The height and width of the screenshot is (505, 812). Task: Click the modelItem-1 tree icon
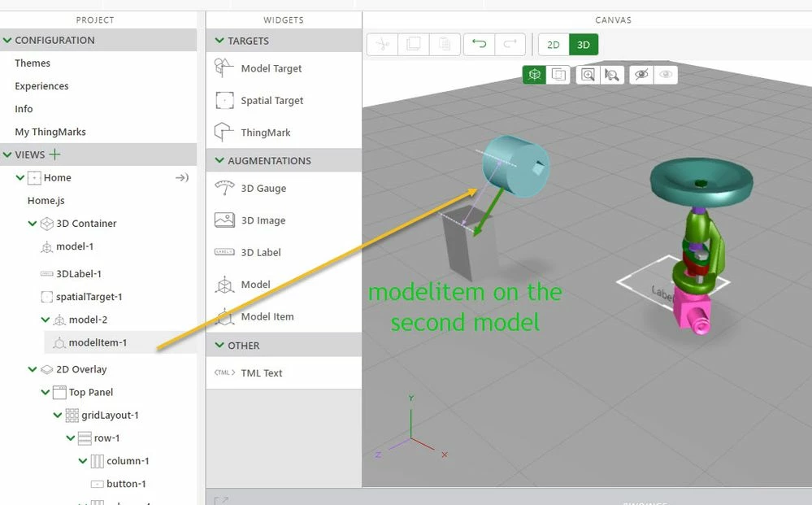tap(59, 343)
